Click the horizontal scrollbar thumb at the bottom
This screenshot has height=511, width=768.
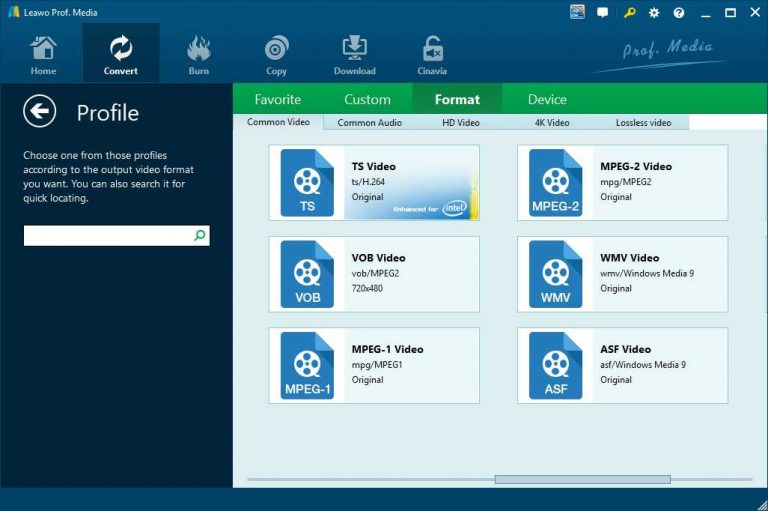click(x=582, y=479)
